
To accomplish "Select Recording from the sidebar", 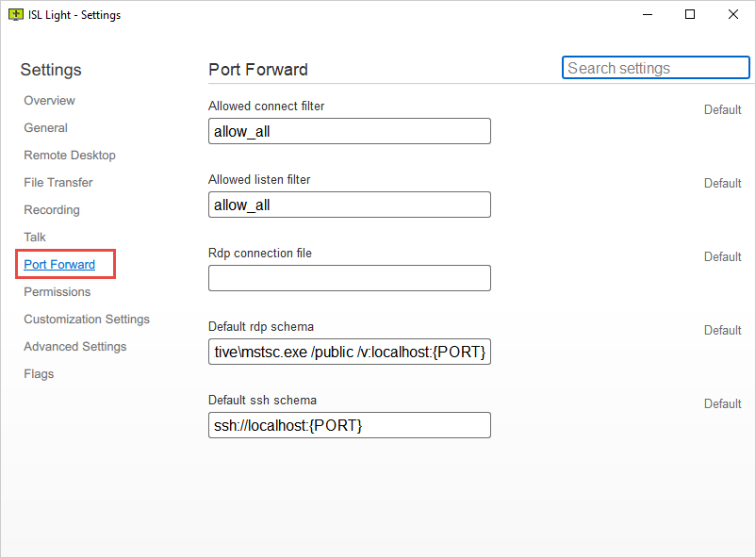I will [x=52, y=209].
